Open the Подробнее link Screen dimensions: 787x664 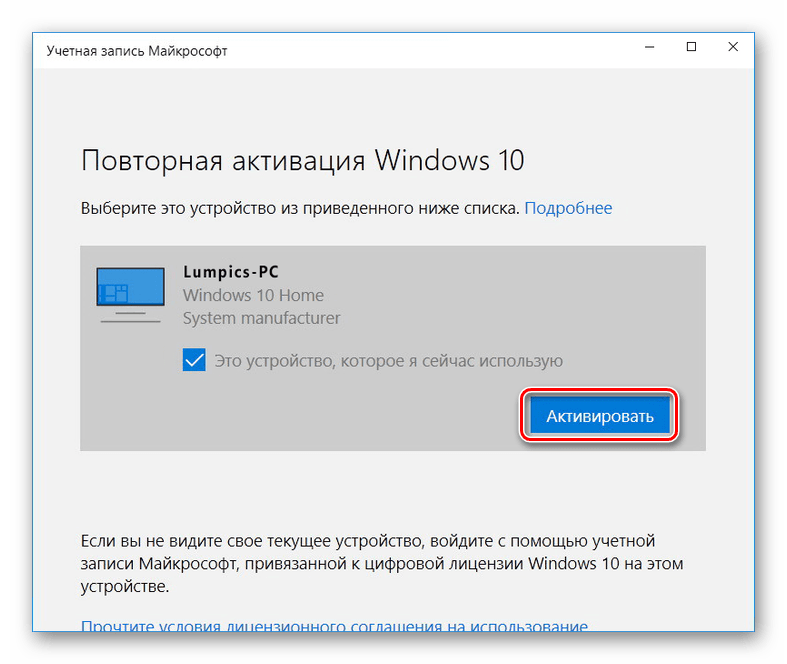pyautogui.click(x=568, y=208)
